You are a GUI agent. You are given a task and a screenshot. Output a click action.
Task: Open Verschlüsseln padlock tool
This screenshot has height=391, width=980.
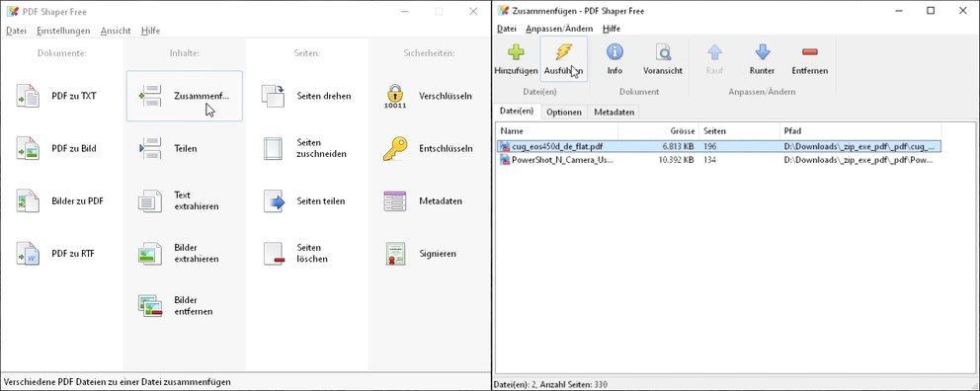pyautogui.click(x=429, y=96)
